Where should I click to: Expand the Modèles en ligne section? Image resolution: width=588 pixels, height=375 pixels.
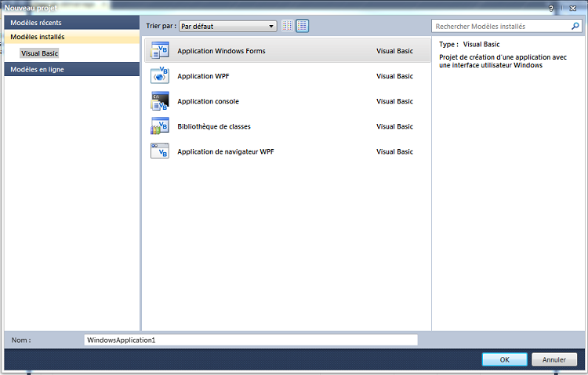37,69
